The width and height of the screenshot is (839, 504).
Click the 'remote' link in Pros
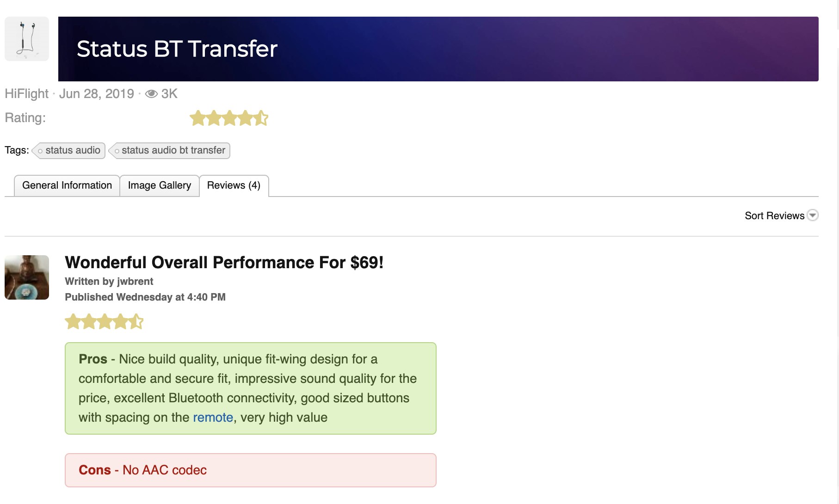point(213,418)
